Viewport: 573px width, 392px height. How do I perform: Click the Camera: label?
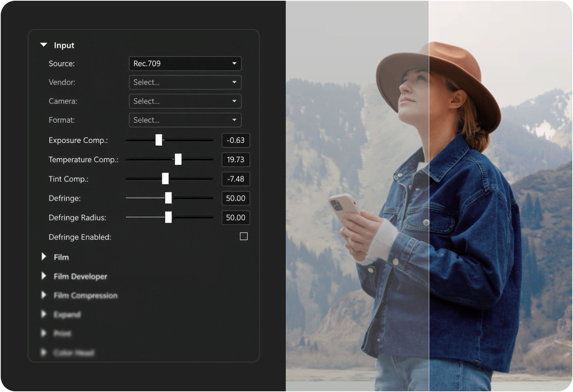(x=63, y=101)
